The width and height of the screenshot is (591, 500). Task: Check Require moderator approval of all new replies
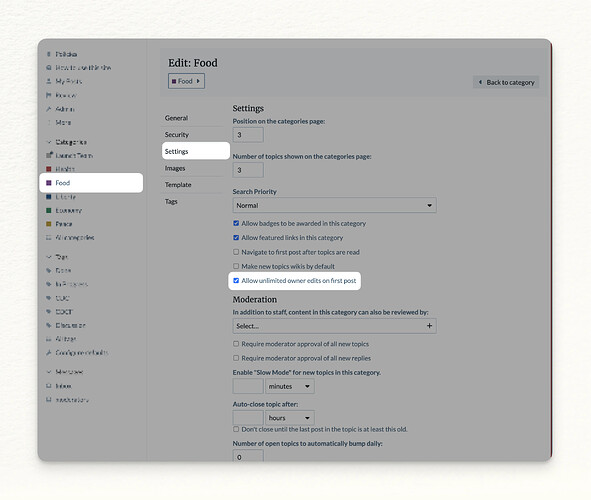tap(236, 358)
